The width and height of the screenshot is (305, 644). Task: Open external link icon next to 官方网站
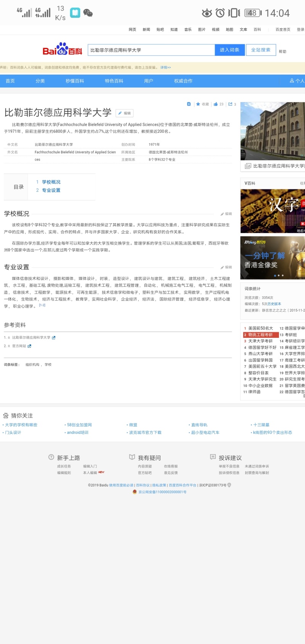point(29,346)
